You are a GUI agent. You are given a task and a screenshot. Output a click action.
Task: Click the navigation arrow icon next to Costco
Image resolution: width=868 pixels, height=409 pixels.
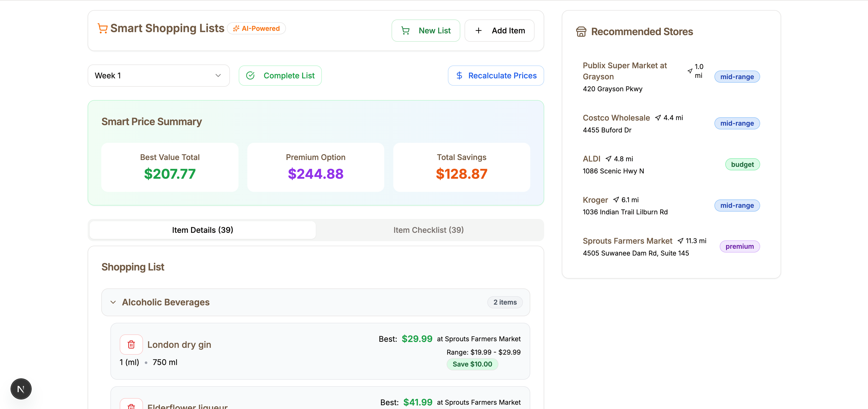point(658,118)
